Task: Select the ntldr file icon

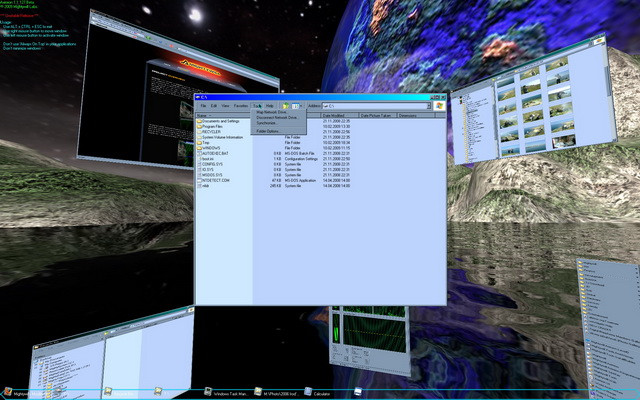Action: coord(200,185)
